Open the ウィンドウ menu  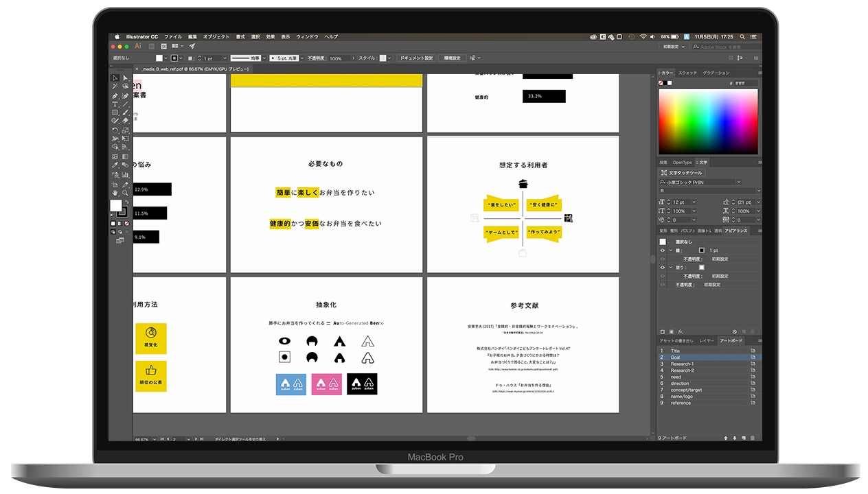307,36
